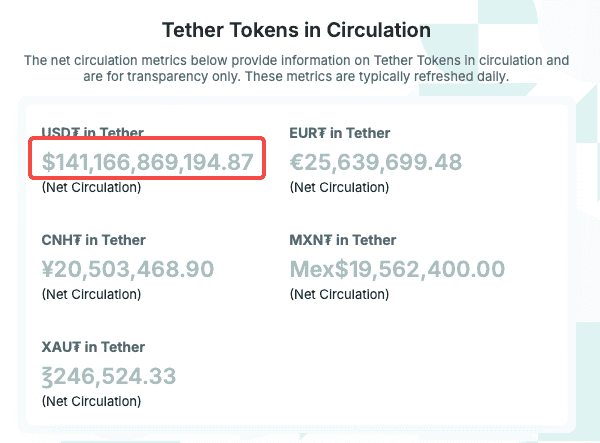Click the euro symbol in the EUR₮ amount
This screenshot has width=600, height=443.
(297, 162)
